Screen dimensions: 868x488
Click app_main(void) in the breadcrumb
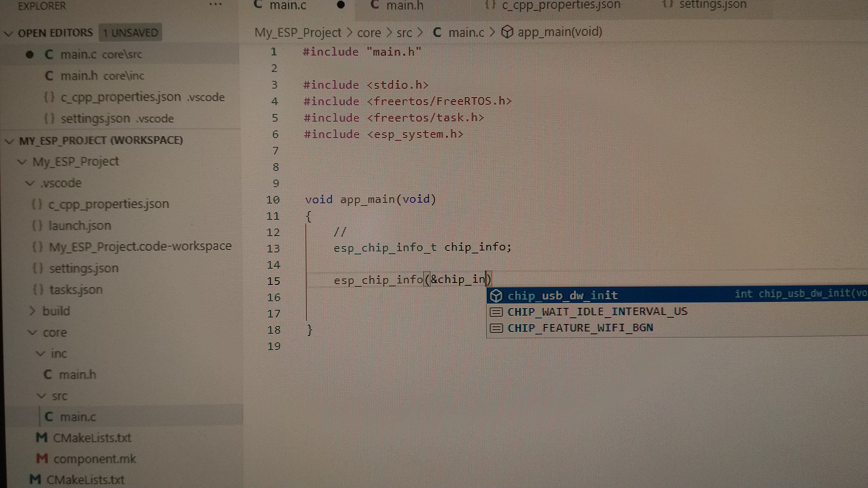560,32
